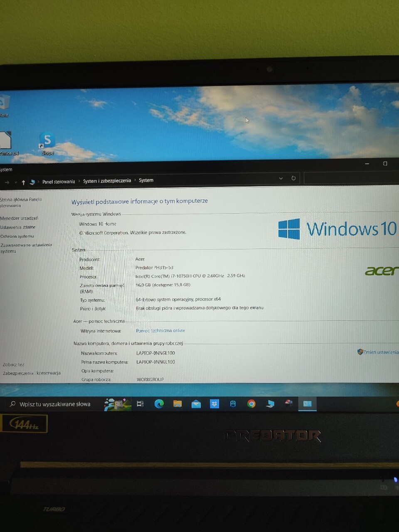This screenshot has height=532, width=399.
Task: Select the 16,0 GB RAM value
Action: 163,285
